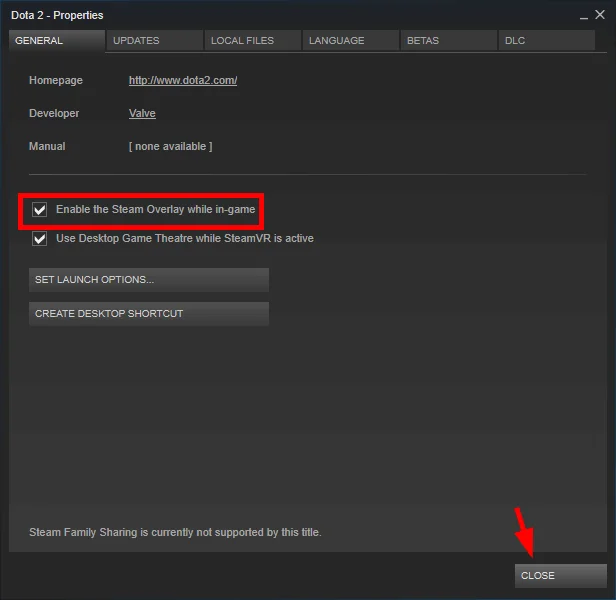This screenshot has height=600, width=616.
Task: Minimize the Dota 2 Properties window
Action: (x=584, y=16)
